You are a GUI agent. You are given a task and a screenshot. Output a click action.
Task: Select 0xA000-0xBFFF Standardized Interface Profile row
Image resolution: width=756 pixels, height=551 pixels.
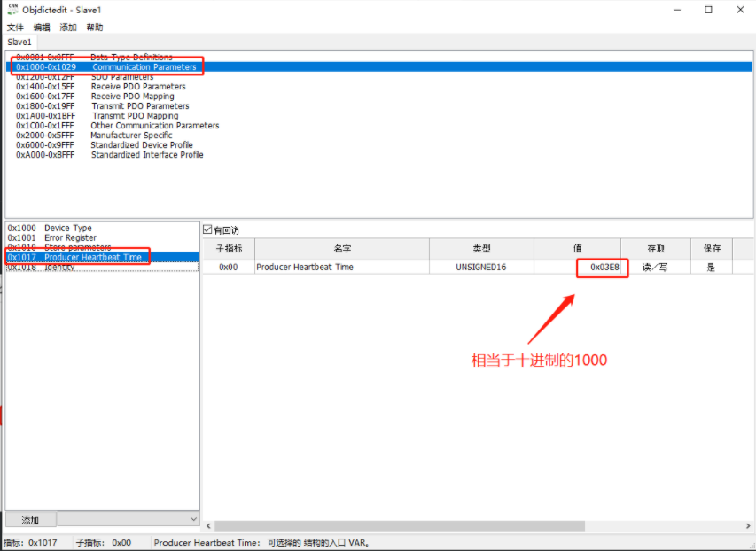pyautogui.click(x=378, y=155)
